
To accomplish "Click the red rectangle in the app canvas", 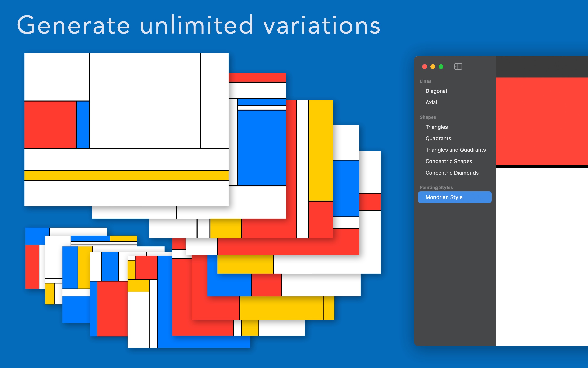I will click(542, 121).
